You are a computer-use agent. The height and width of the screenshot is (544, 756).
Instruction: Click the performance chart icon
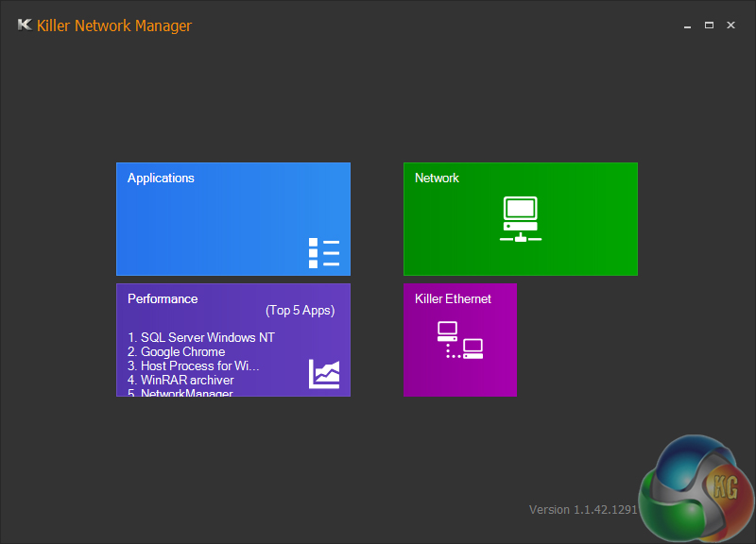[324, 373]
